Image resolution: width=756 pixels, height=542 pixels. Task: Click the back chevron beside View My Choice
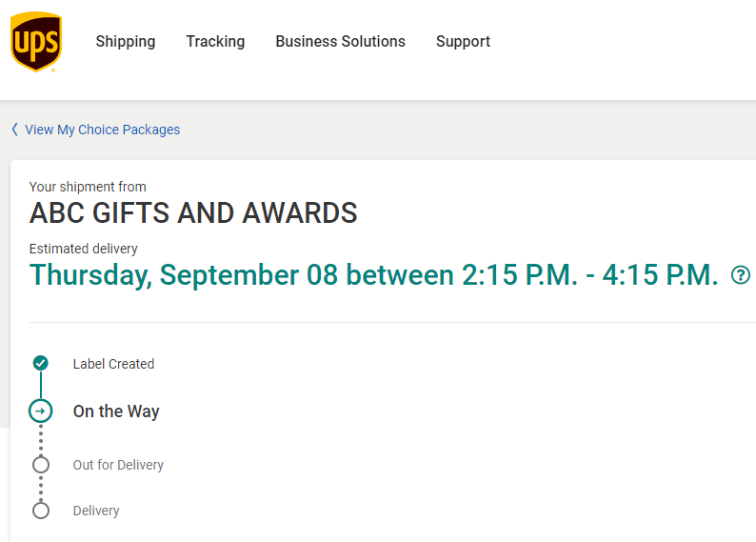[x=14, y=130]
